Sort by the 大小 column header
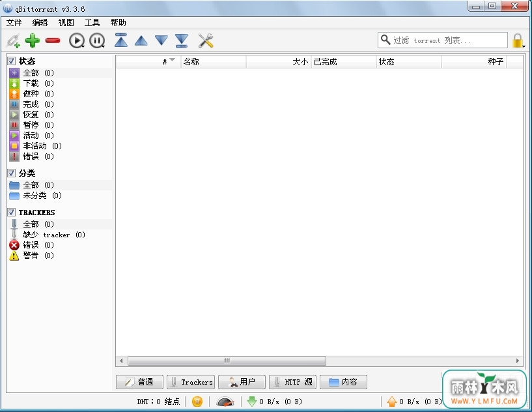The height and width of the screenshot is (412, 532). click(279, 62)
